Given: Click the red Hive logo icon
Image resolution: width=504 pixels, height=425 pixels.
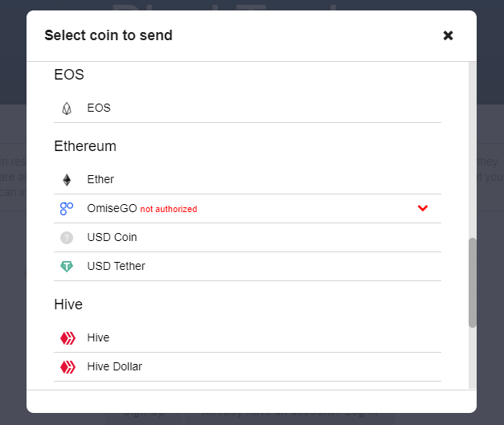Looking at the screenshot, I should 68,338.
